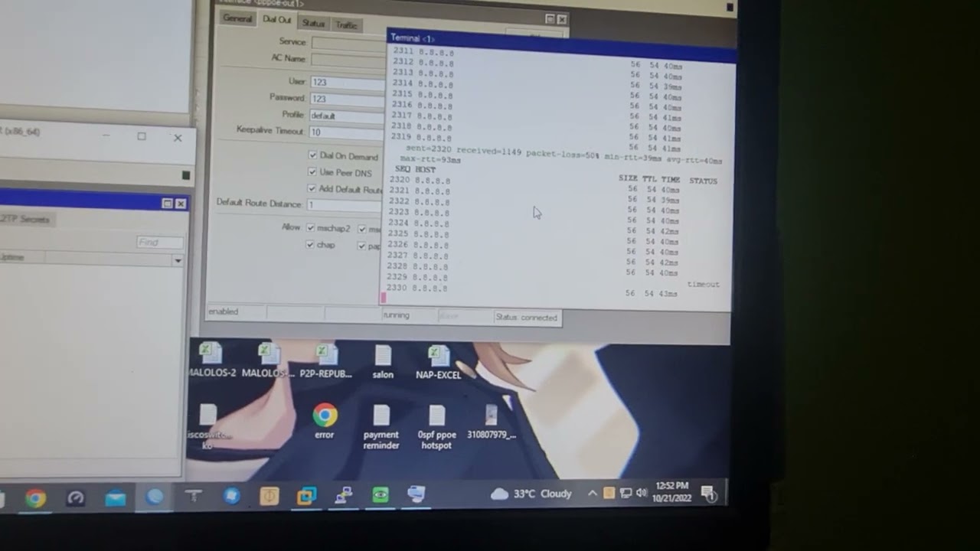Toggle the Dial On Demand checkbox
Image resolution: width=980 pixels, height=551 pixels.
pos(312,155)
